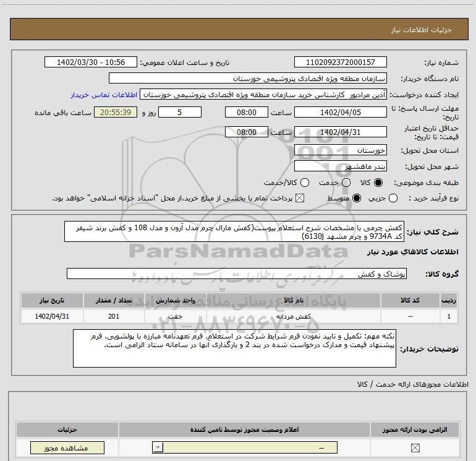Click the price validity date field 1402/04/31
476x461 pixels.
click(340, 132)
